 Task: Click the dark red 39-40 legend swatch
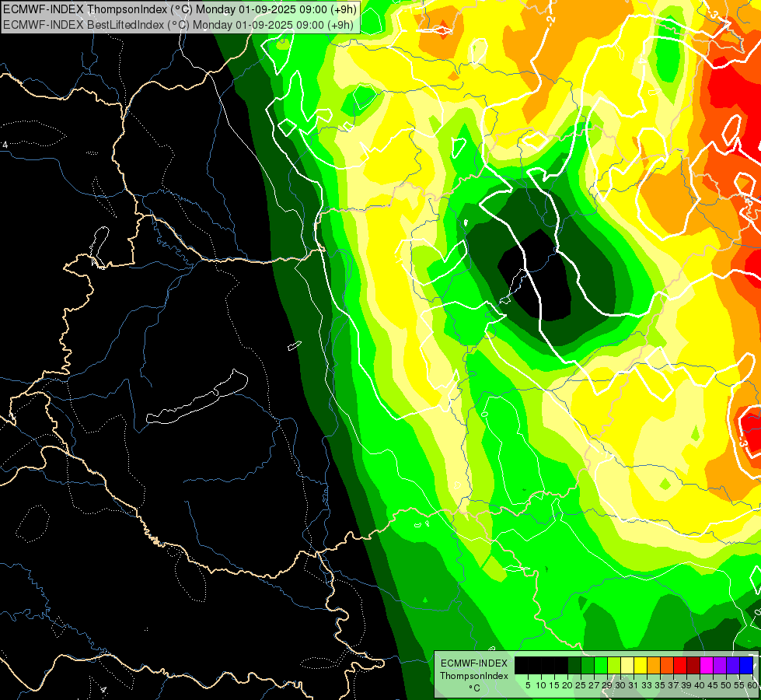[x=693, y=665]
